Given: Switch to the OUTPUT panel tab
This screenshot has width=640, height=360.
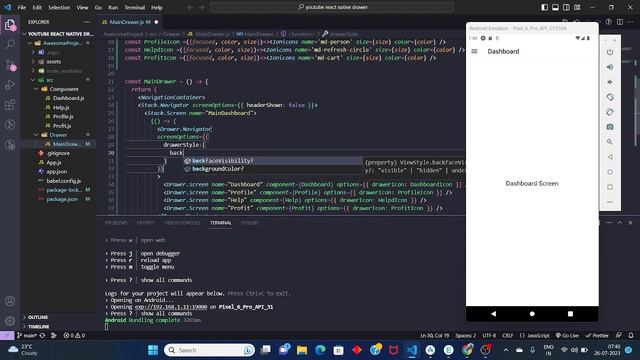Looking at the screenshot, I should (x=146, y=223).
